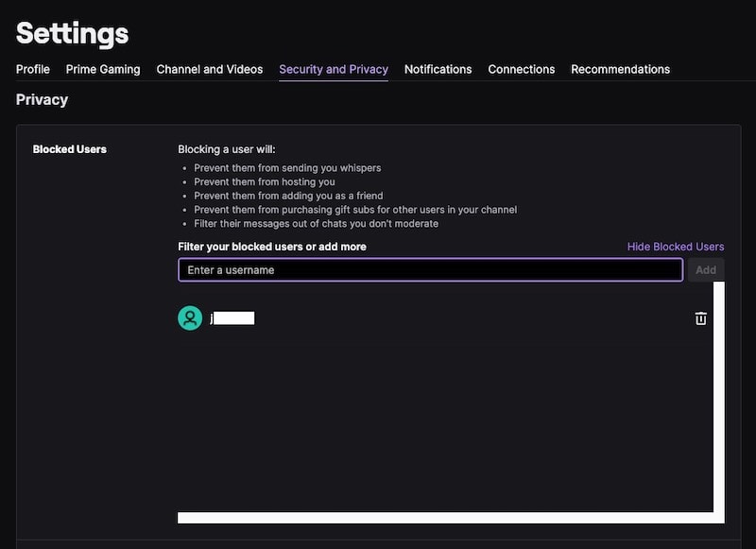Click 'Filter their messages out of chats' text

click(x=317, y=224)
